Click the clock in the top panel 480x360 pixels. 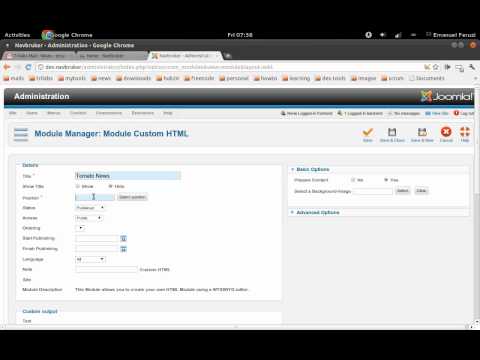[x=240, y=35]
